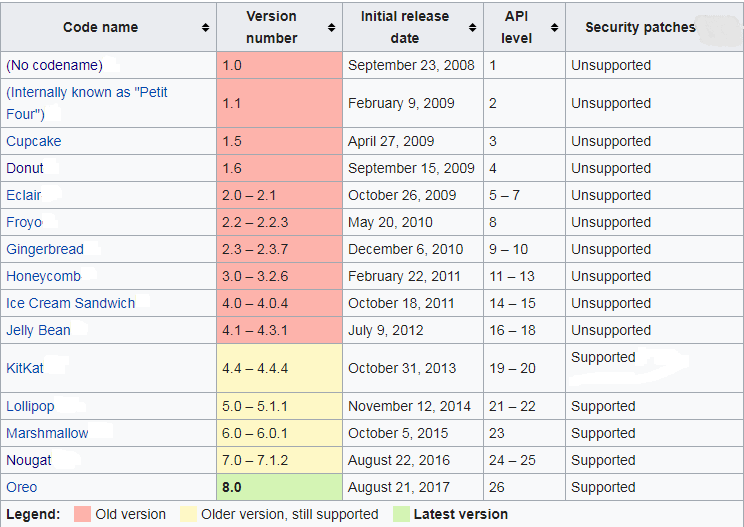Click the date November 12, 2014
This screenshot has height=527, width=744.
point(409,406)
